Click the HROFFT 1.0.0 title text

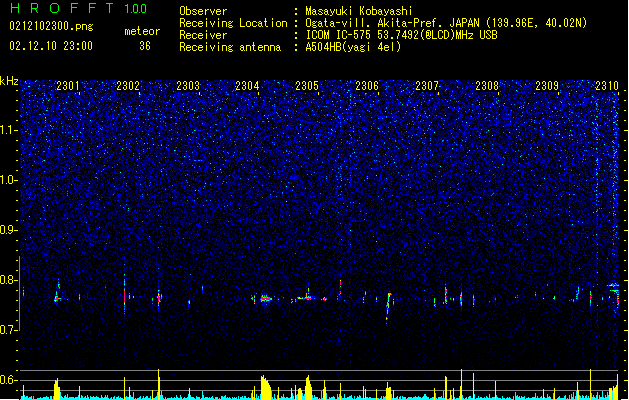[79, 8]
